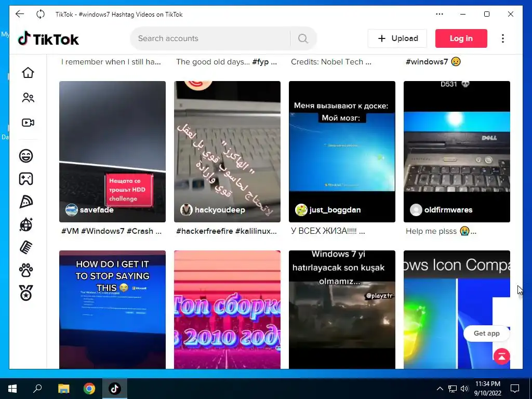Open the just_boggdan avatar icon

coord(301,210)
